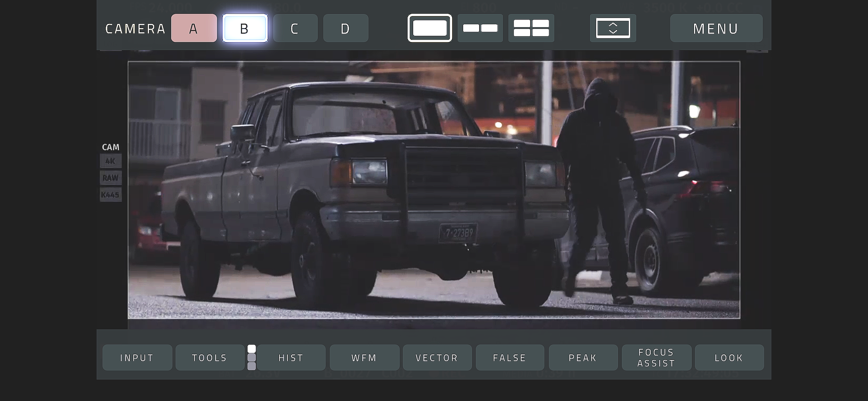Image resolution: width=868 pixels, height=401 pixels.
Task: Turn on PEAK focus peaking
Action: (x=583, y=358)
